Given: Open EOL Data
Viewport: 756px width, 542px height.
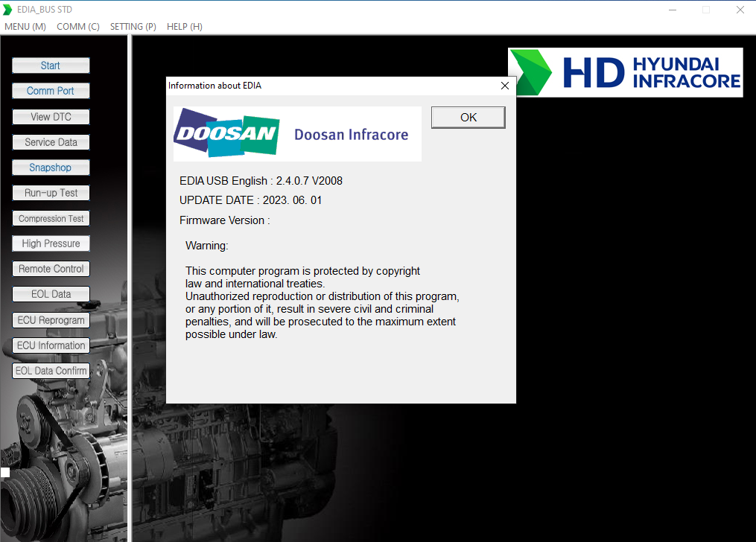Looking at the screenshot, I should point(51,294).
